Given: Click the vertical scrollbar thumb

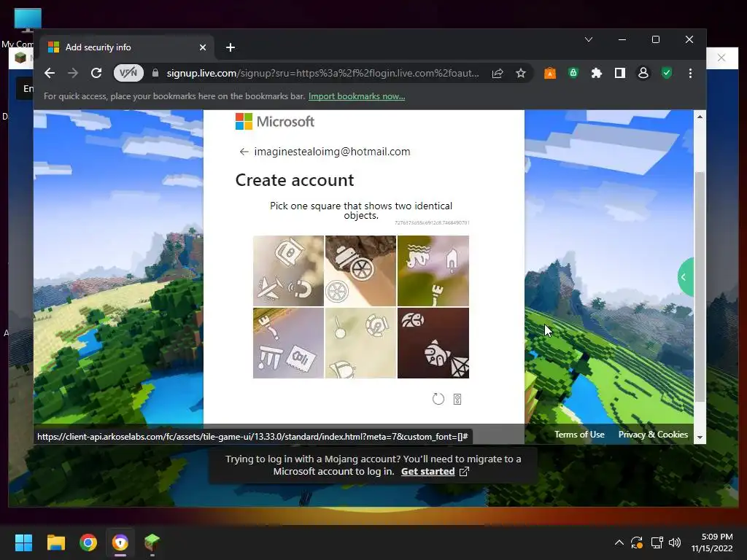Looking at the screenshot, I should pos(700,286).
